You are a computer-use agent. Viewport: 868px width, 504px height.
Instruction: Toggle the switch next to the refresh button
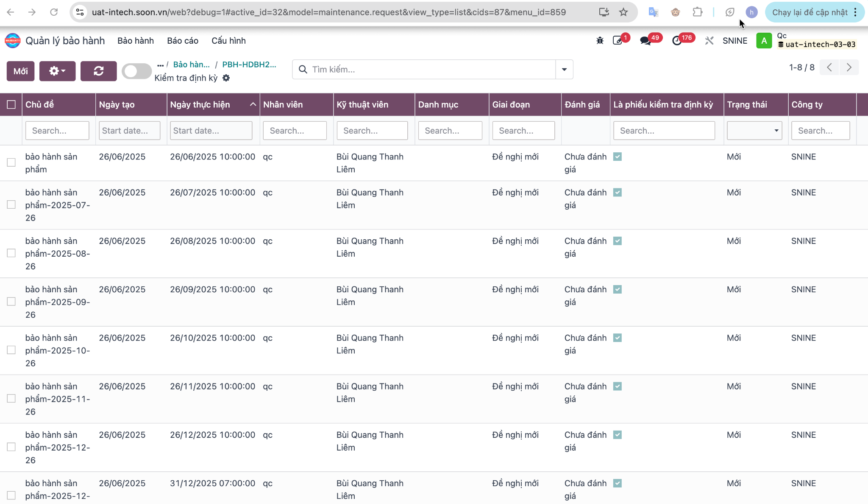click(x=136, y=71)
